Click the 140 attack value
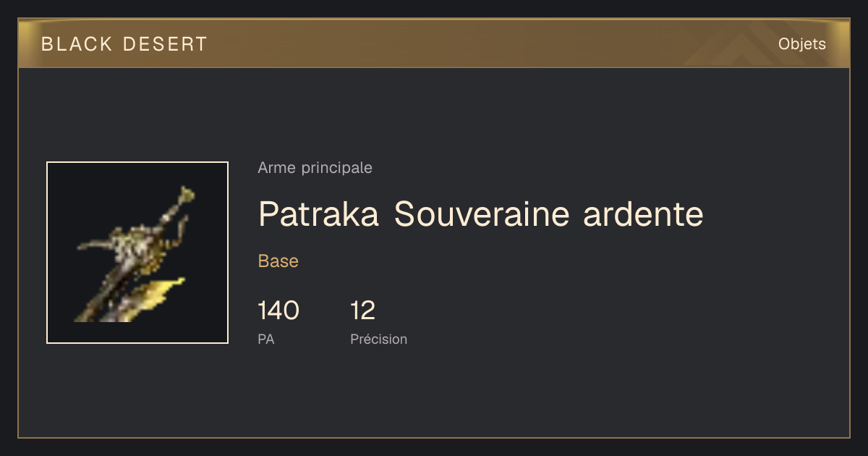The height and width of the screenshot is (456, 868). (278, 311)
